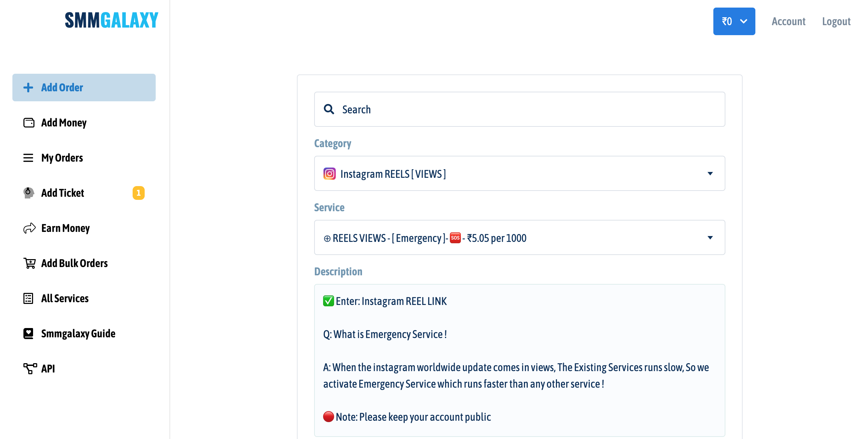This screenshot has height=439, width=868.
Task: Go to the All Services menu item
Action: (65, 298)
